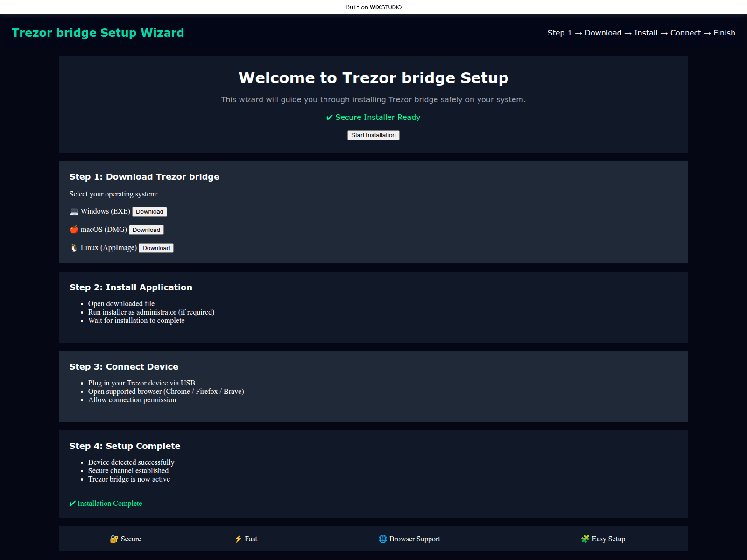This screenshot has width=747, height=560.
Task: Download the Linux (AppImage) installer
Action: pos(156,248)
